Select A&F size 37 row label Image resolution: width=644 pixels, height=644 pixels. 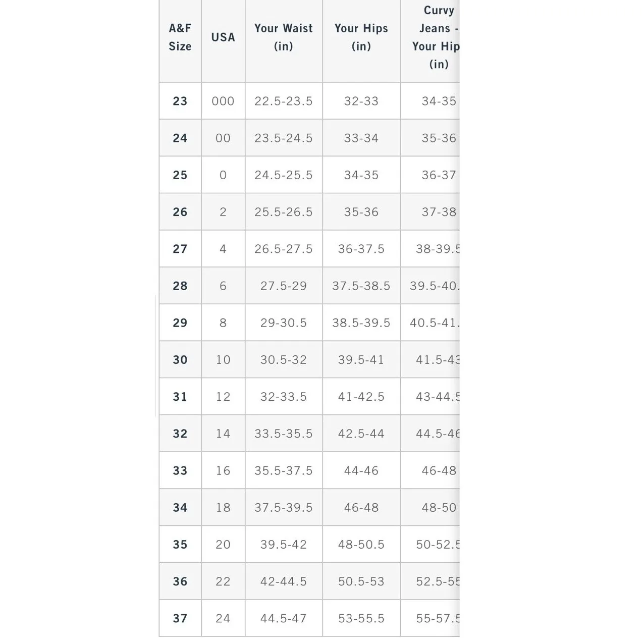pos(180,618)
